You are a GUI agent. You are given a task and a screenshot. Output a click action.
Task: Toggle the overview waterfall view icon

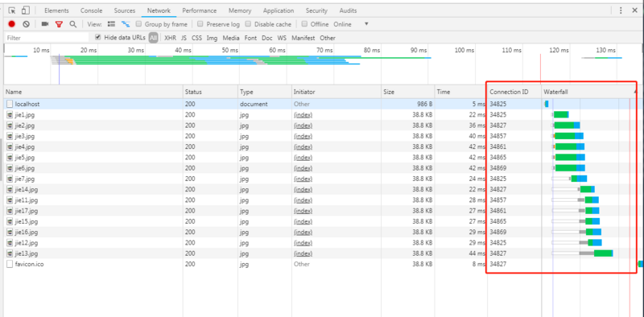(126, 24)
